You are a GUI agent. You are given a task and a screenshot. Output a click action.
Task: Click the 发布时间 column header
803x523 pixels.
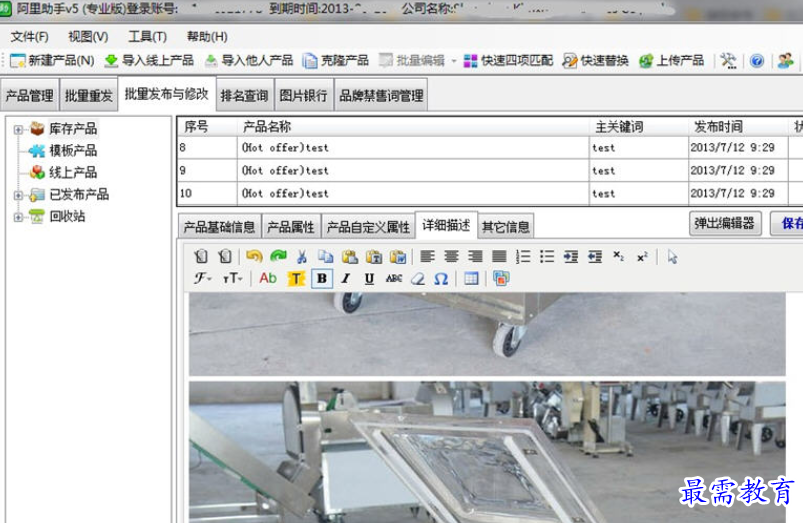click(x=738, y=127)
